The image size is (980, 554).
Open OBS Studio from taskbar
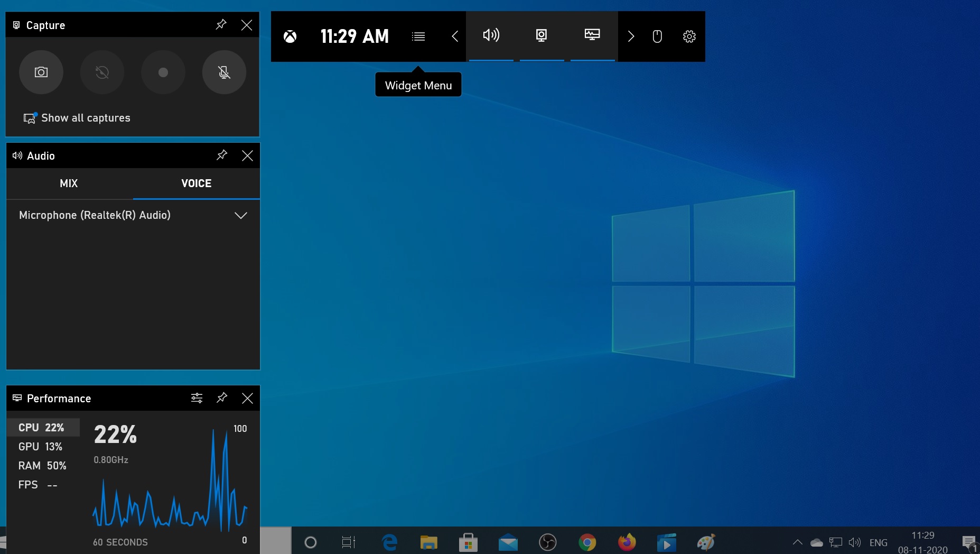(547, 542)
